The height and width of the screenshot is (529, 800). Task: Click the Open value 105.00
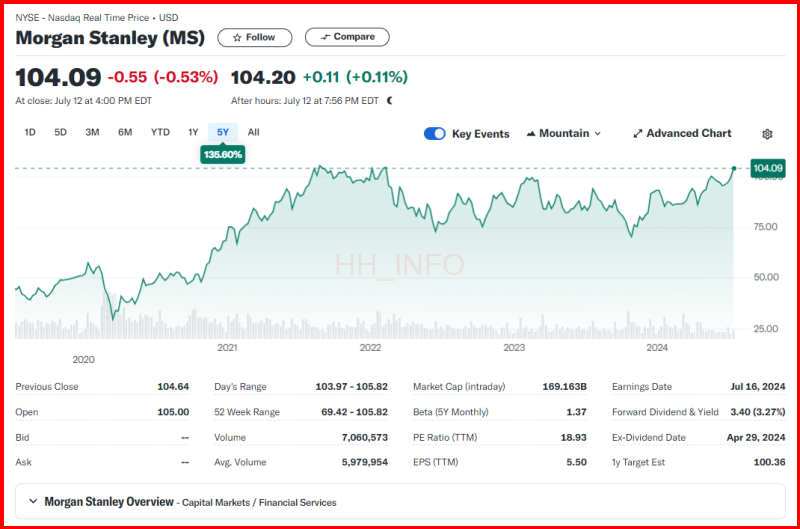(173, 412)
